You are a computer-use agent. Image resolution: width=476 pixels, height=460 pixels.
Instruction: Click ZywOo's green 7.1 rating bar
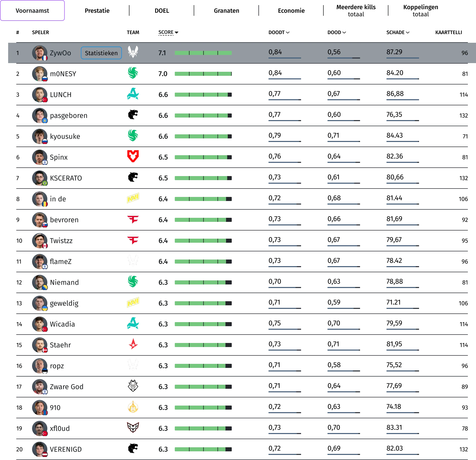(x=203, y=53)
